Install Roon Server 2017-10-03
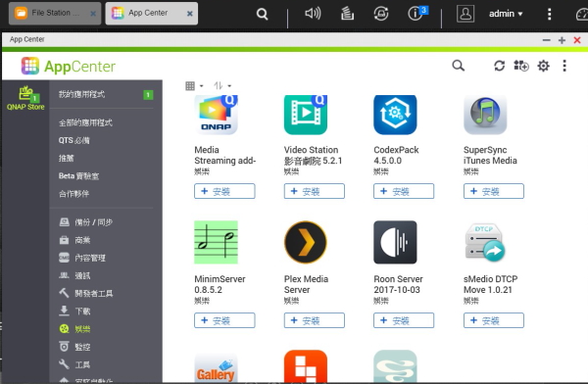Viewport: 588px width, 384px height. pyautogui.click(x=404, y=320)
